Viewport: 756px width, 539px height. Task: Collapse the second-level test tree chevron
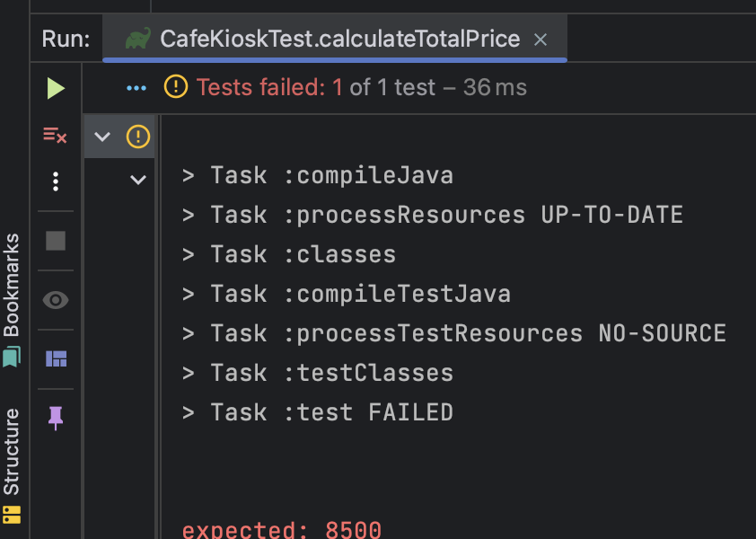[137, 180]
